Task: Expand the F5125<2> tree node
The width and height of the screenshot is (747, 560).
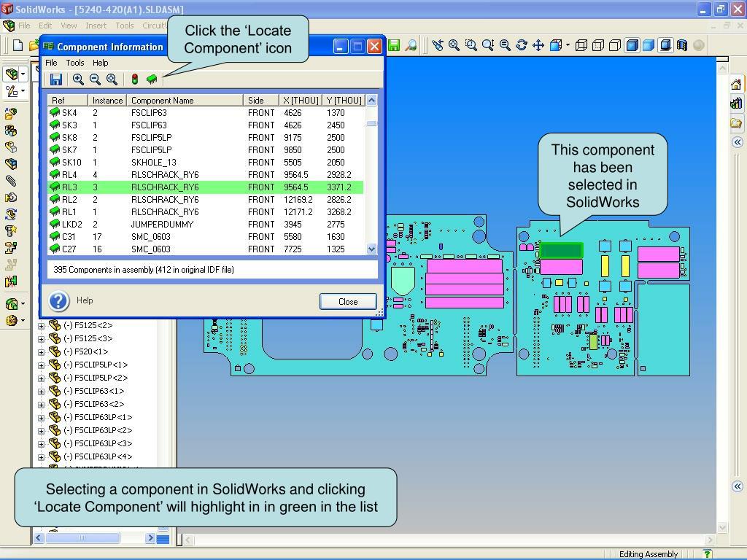Action: (x=41, y=326)
